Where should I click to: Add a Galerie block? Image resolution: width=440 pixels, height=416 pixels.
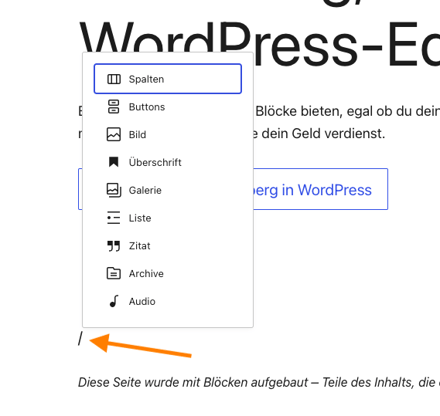coord(168,190)
